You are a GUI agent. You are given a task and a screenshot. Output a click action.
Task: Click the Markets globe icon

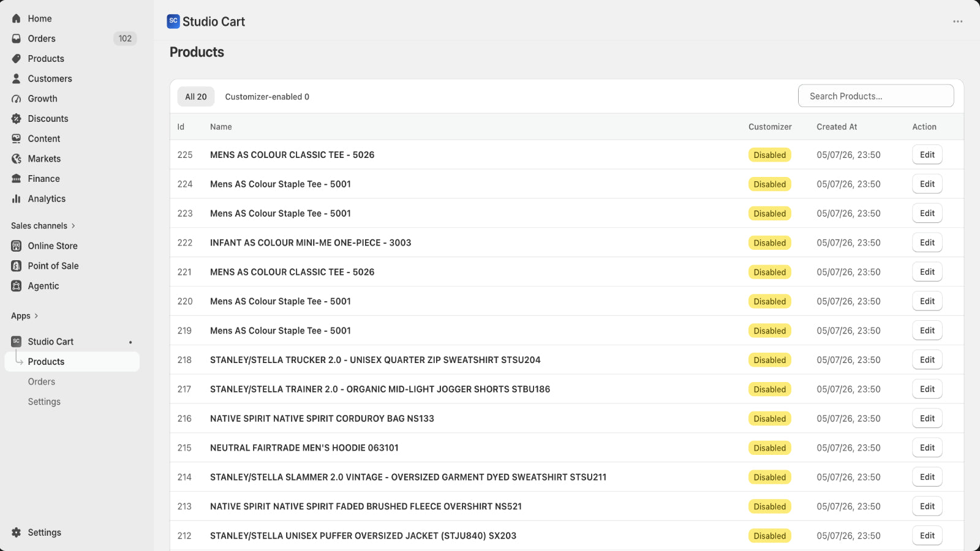point(17,159)
